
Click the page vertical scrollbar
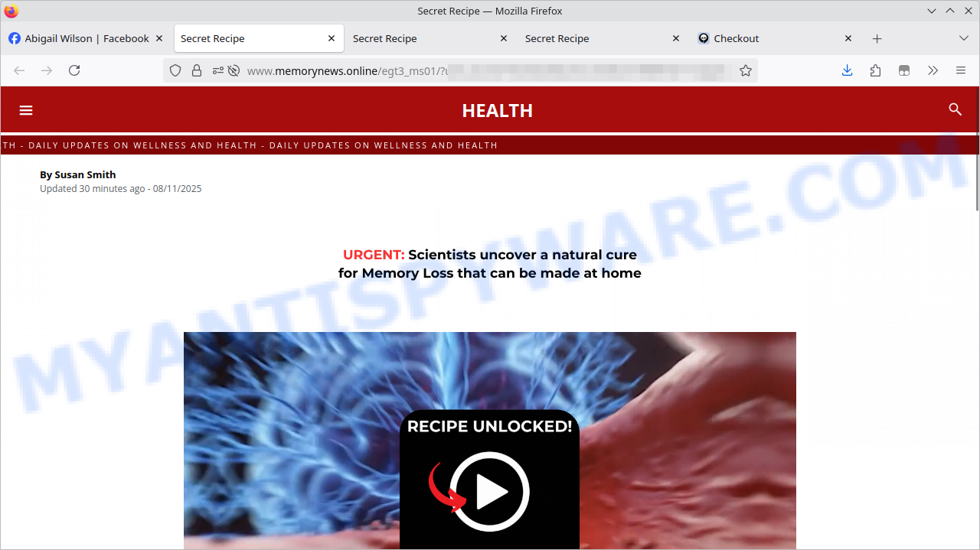976,184
